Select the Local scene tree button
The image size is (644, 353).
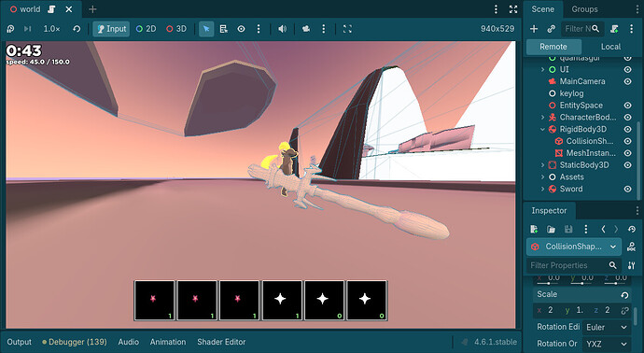click(x=610, y=47)
